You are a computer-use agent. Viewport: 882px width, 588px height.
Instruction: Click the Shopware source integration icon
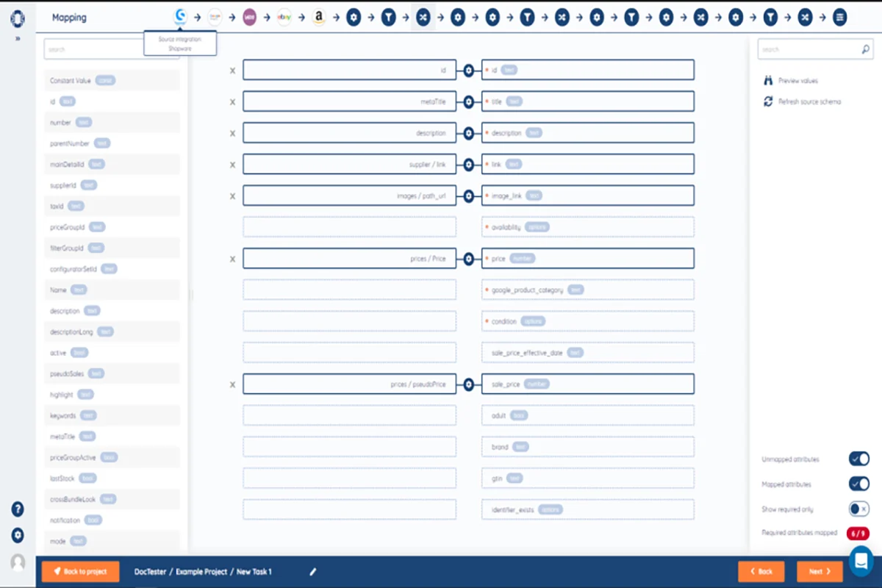click(180, 16)
